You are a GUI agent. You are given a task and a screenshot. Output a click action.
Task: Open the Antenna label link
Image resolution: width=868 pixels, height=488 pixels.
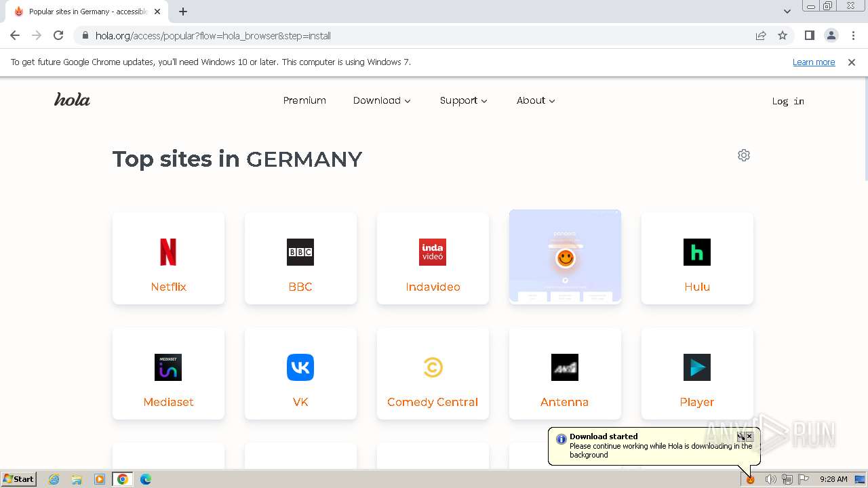click(564, 402)
